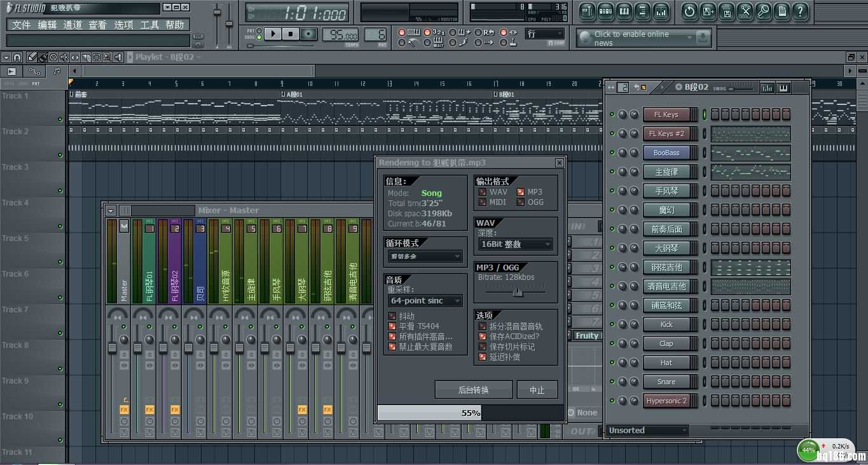This screenshot has width=868, height=465.
Task: Click the undo history circular-arrow icon
Action: (689, 11)
